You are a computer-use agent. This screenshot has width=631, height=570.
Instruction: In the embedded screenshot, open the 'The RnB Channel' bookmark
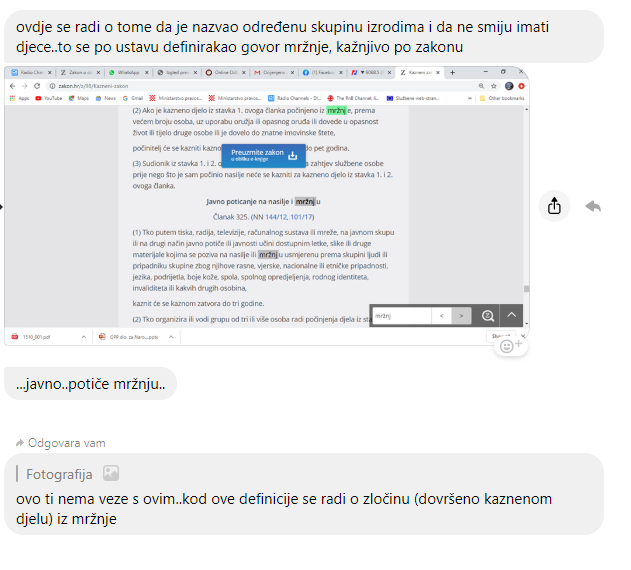[353, 98]
